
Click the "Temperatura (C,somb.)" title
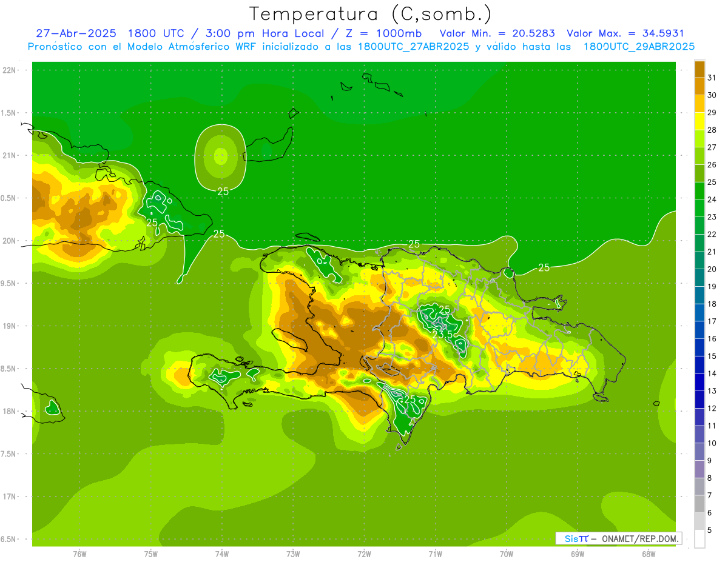(370, 14)
